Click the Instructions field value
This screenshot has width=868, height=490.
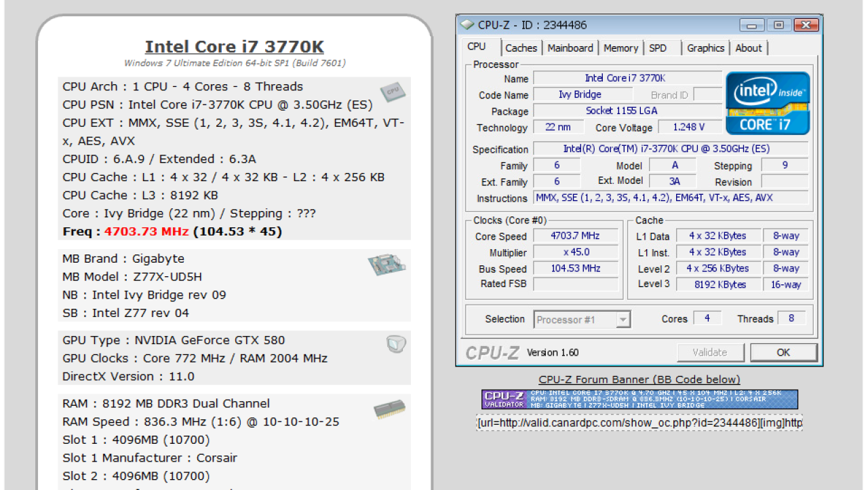click(671, 197)
